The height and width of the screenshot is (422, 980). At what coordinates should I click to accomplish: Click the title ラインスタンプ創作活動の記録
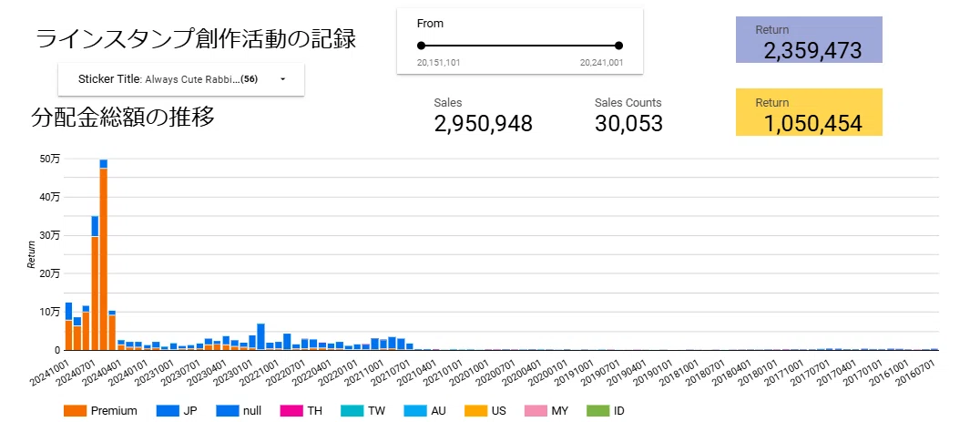[196, 39]
